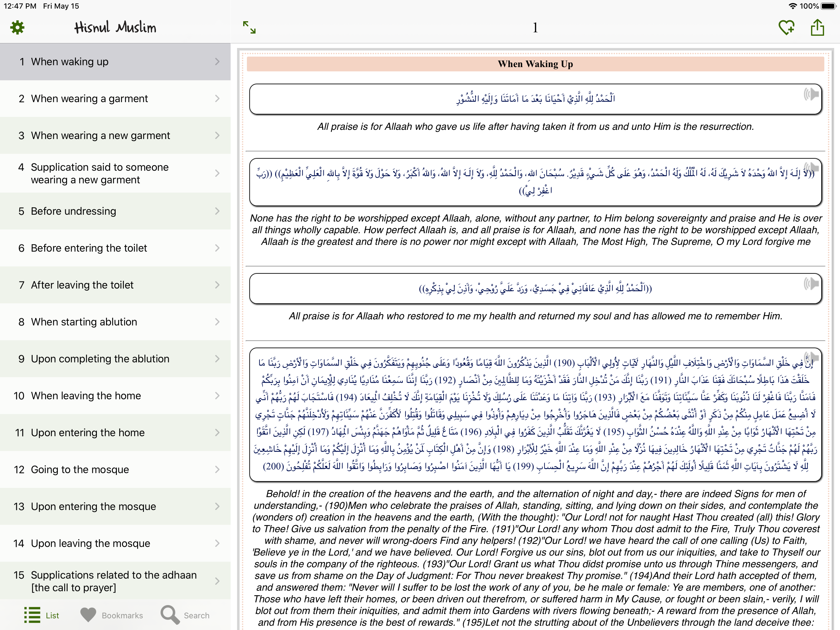Tap the Search magnifier icon

click(x=170, y=615)
